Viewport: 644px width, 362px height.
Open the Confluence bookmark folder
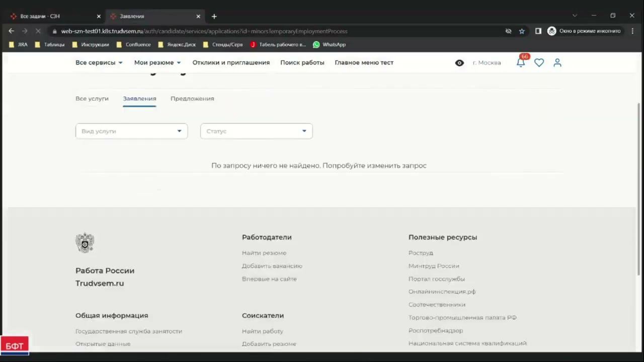133,44
